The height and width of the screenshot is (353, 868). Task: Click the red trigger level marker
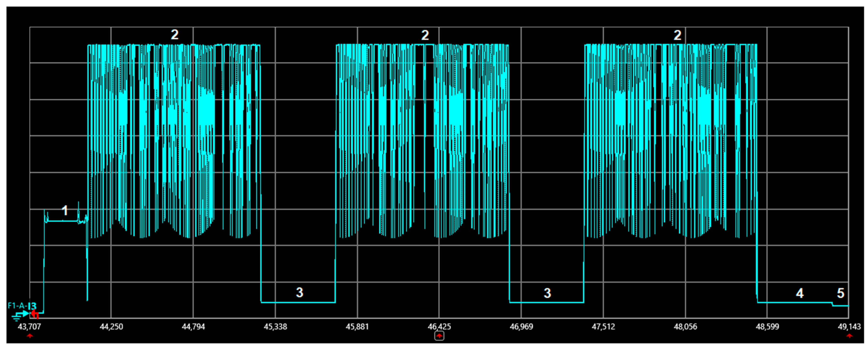pos(34,314)
